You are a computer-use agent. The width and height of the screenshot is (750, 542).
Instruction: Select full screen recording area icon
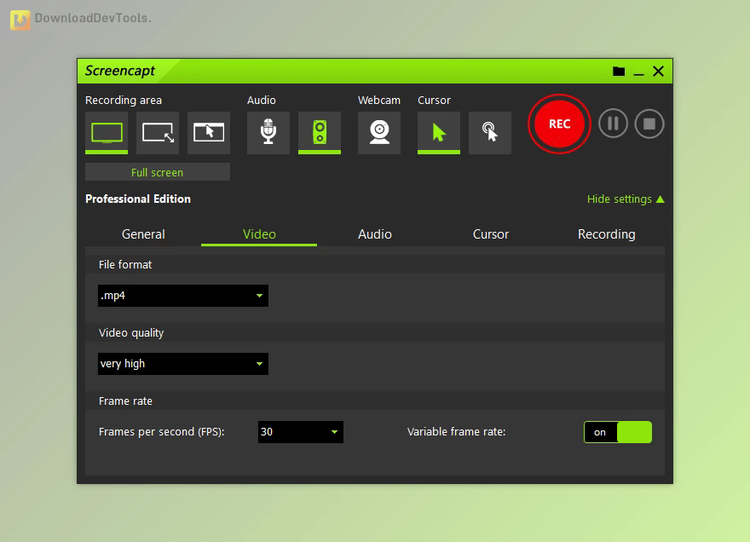click(106, 133)
